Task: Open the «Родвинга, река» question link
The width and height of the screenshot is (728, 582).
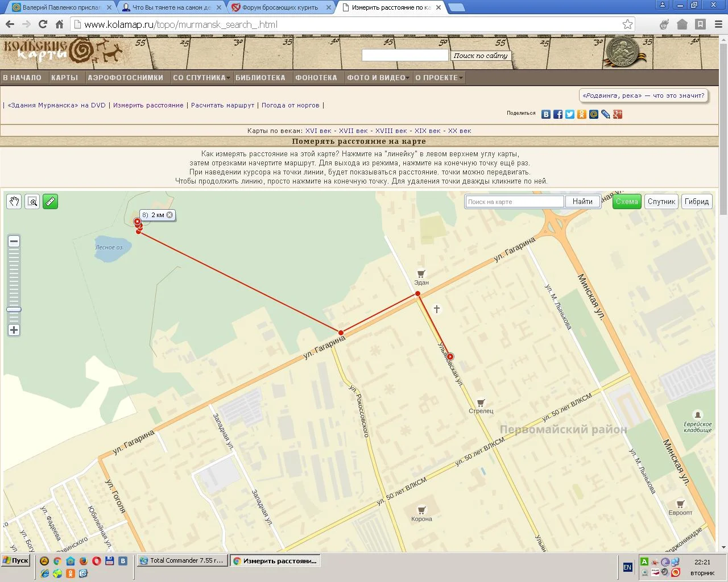Action: click(643, 95)
